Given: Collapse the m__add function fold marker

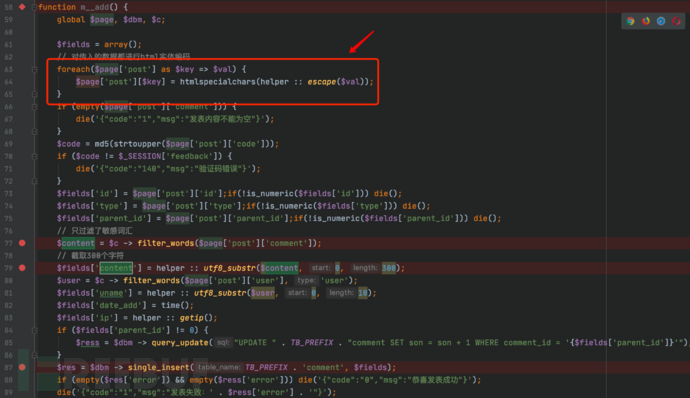Looking at the screenshot, I should coord(34,7).
